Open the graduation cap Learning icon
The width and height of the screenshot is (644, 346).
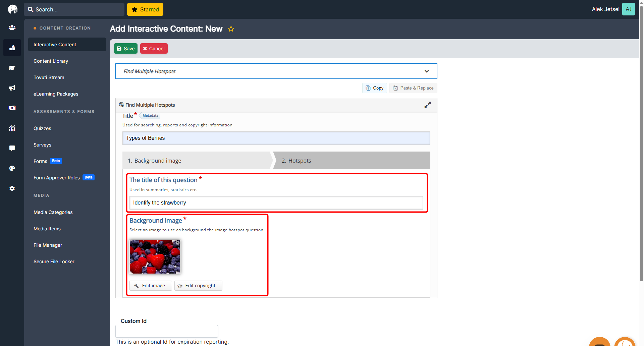click(x=12, y=68)
